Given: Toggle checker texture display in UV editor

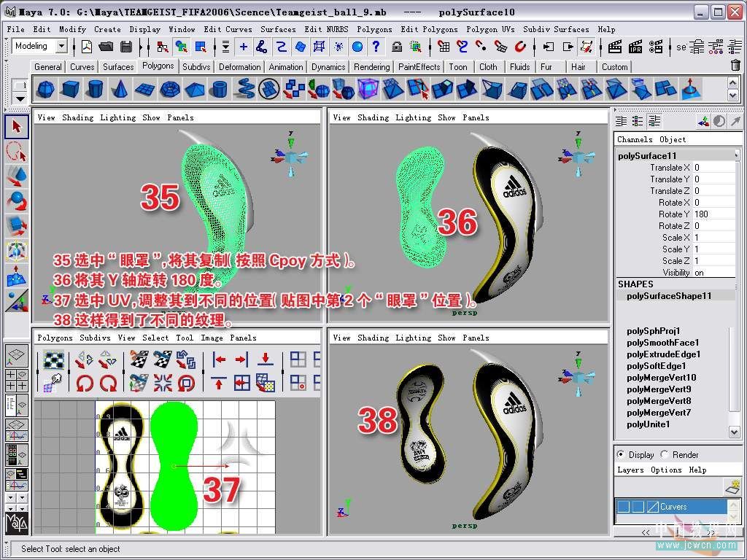Looking at the screenshot, I should click(x=54, y=360).
